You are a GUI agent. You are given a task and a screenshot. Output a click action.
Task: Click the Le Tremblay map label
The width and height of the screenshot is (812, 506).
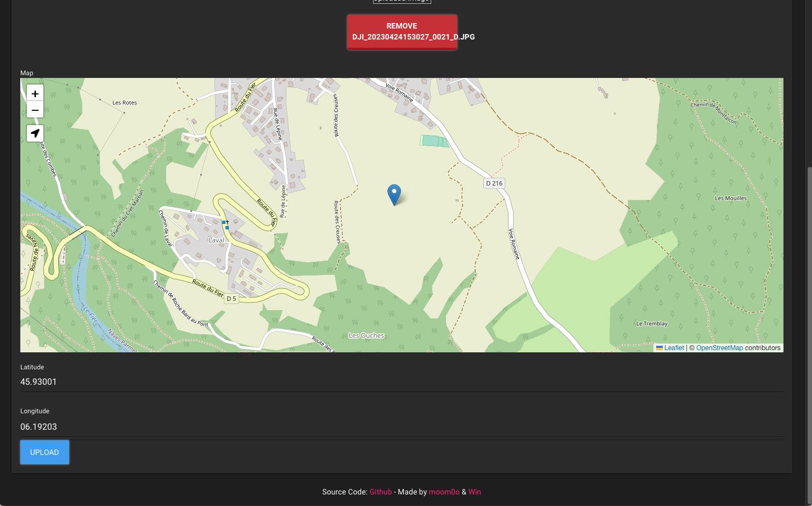click(x=652, y=323)
